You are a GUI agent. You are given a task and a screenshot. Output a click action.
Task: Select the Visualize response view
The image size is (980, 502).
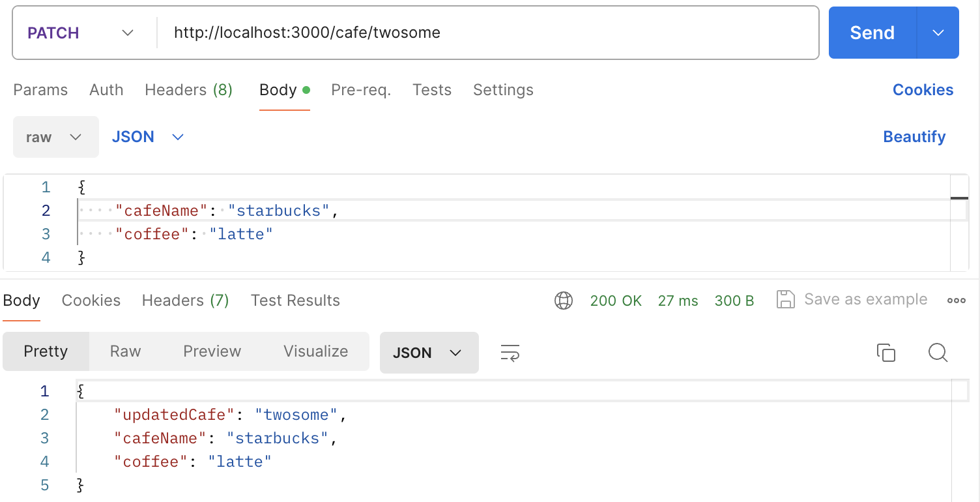tap(315, 351)
